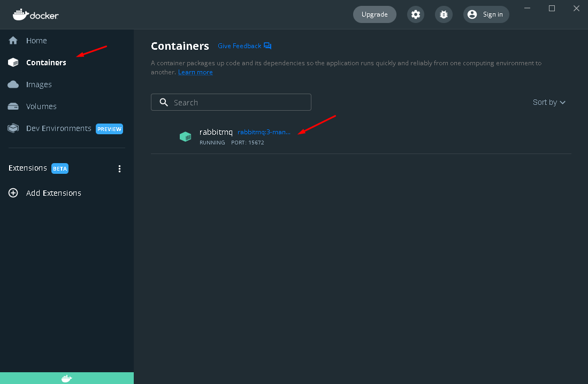Open troubleshoot via the bug icon

click(x=444, y=14)
